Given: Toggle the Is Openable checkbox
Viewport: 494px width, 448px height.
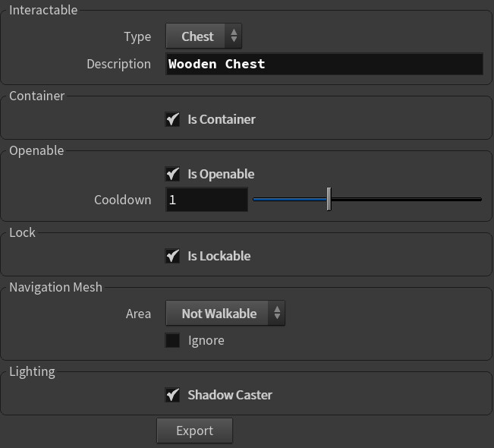Looking at the screenshot, I should coord(173,174).
